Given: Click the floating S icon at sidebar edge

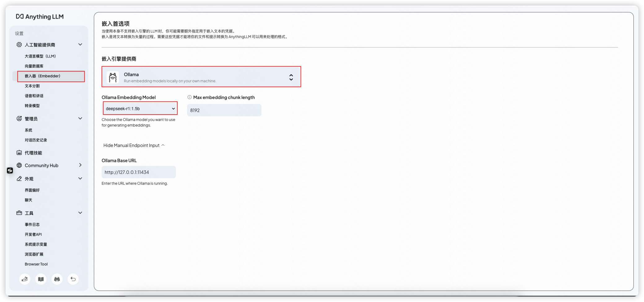Looking at the screenshot, I should coord(10,170).
